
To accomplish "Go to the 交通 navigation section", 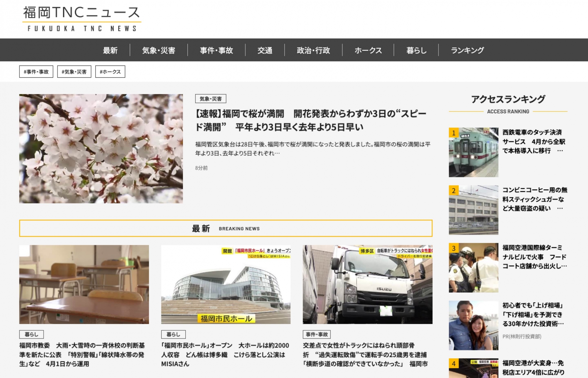I will tap(265, 50).
